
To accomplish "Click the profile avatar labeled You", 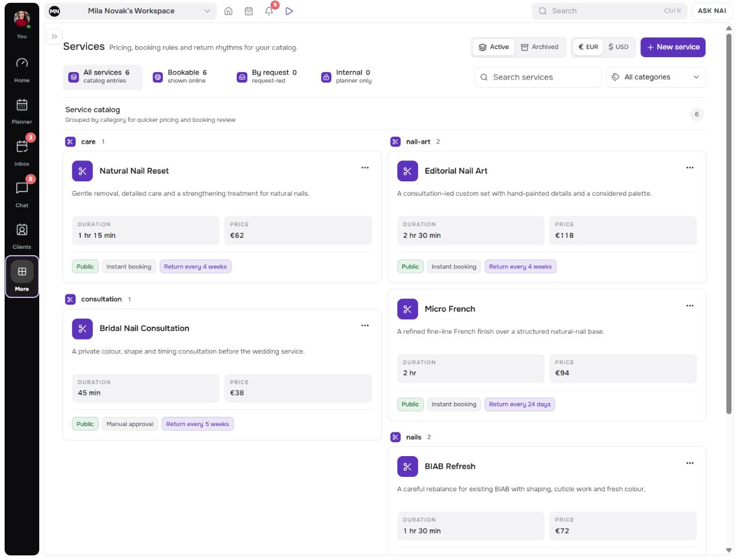I will coord(22,24).
